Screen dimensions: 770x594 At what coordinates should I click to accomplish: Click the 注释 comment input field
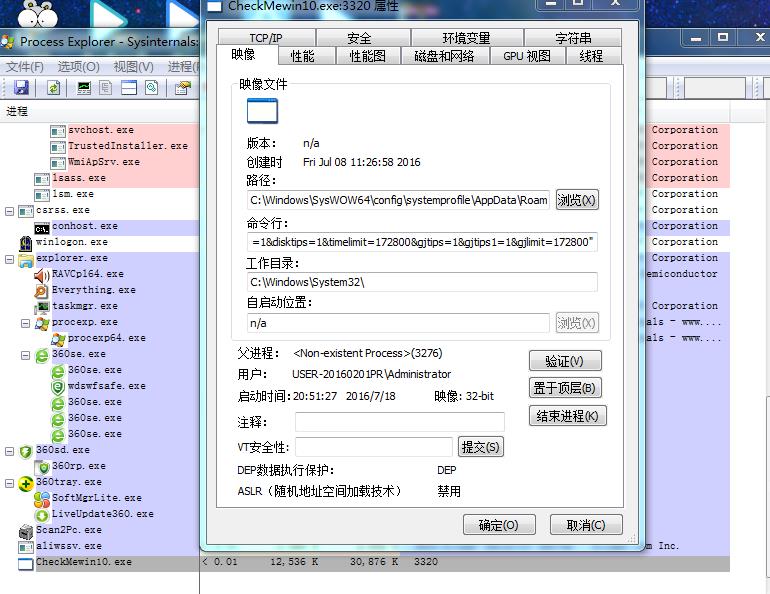[400, 422]
